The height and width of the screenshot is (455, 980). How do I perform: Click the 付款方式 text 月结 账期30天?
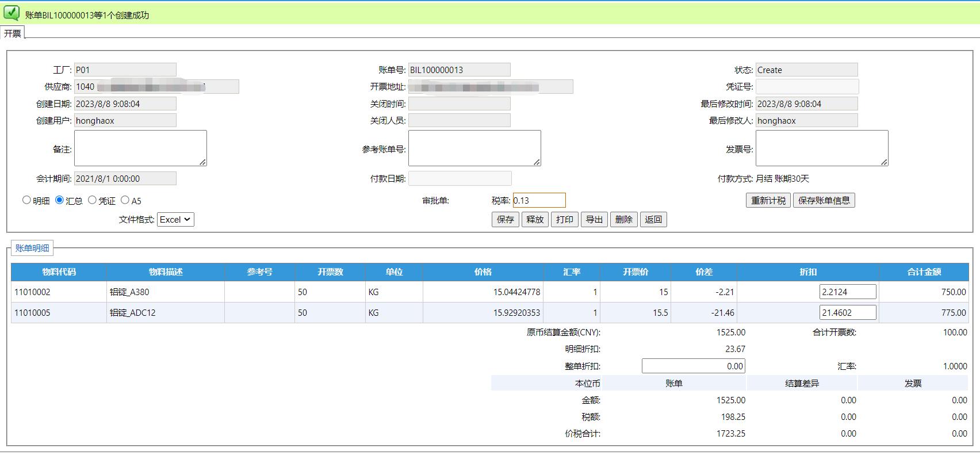[x=782, y=178]
